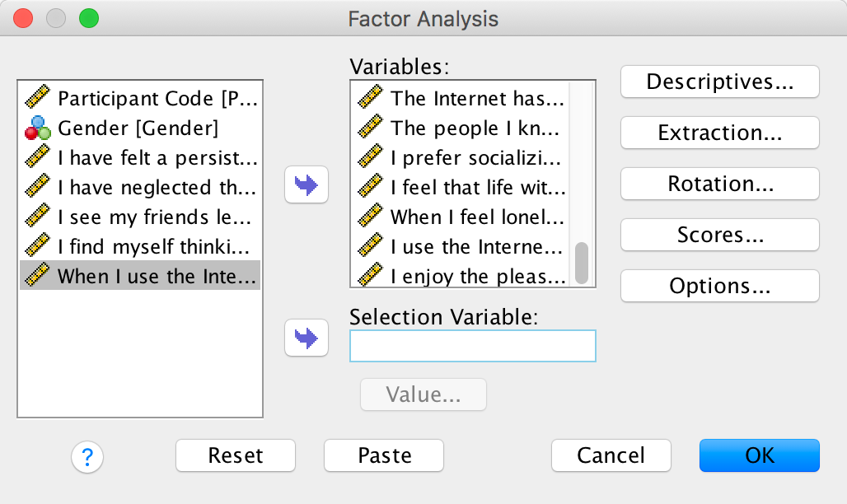
Task: Click ruler icon beside 'I have felt a persist...'
Action: click(38, 158)
